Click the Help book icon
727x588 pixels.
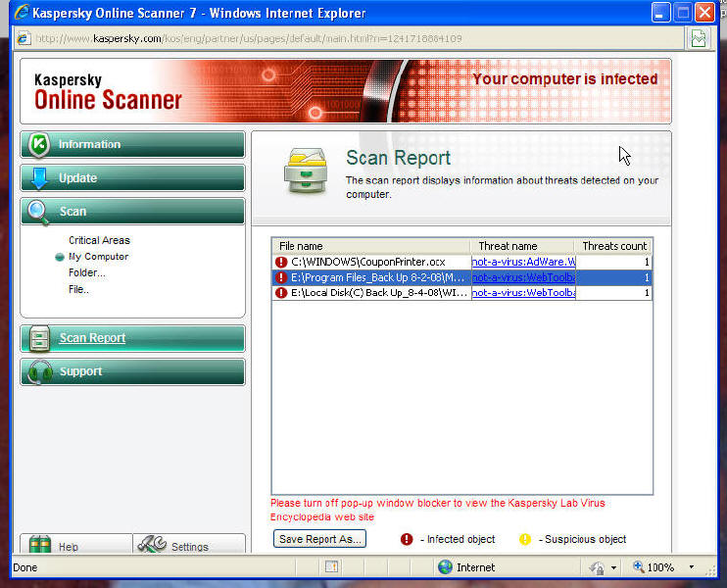tap(40, 545)
